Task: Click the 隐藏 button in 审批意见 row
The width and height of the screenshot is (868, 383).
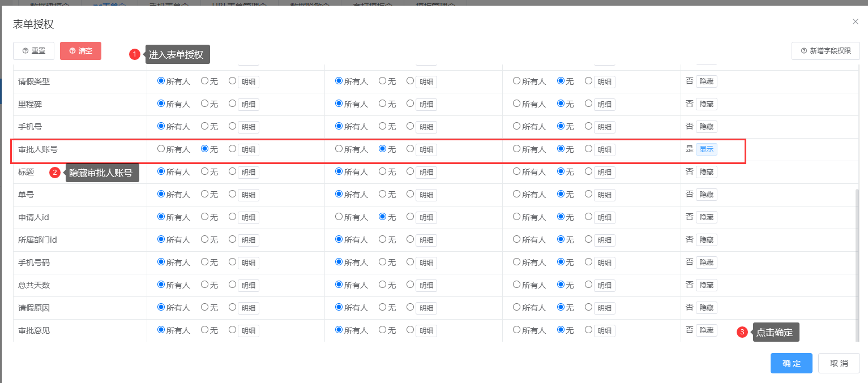Action: 706,330
